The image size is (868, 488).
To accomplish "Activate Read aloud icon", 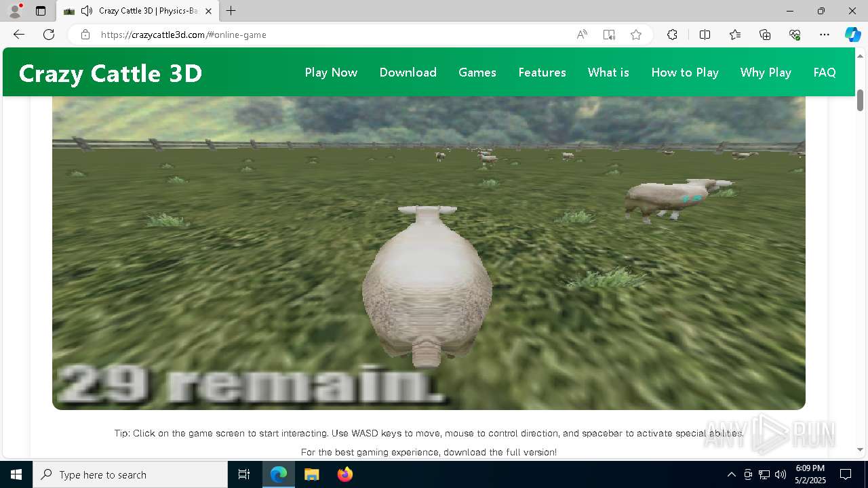I will (582, 35).
